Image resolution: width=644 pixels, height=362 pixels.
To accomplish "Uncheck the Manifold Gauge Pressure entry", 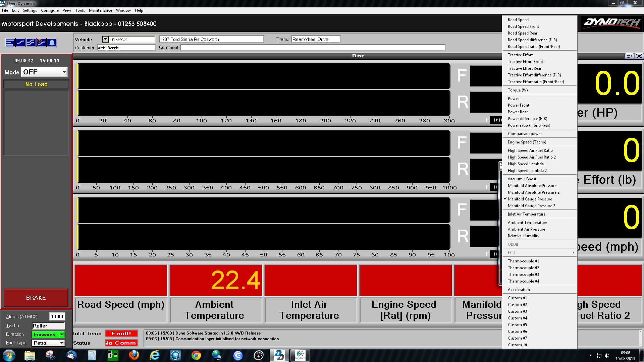I will pyautogui.click(x=530, y=199).
